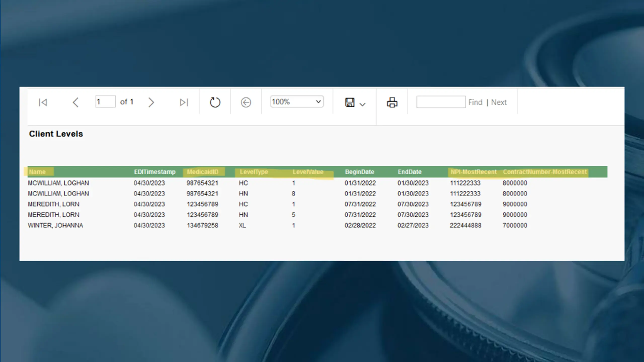Expand export format chevron beside save icon
The height and width of the screenshot is (362, 644).
tap(362, 104)
